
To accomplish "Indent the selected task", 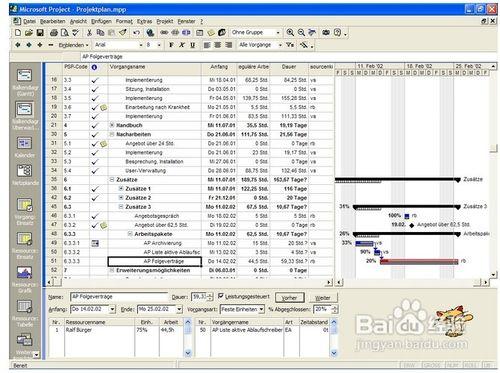I will point(29,45).
